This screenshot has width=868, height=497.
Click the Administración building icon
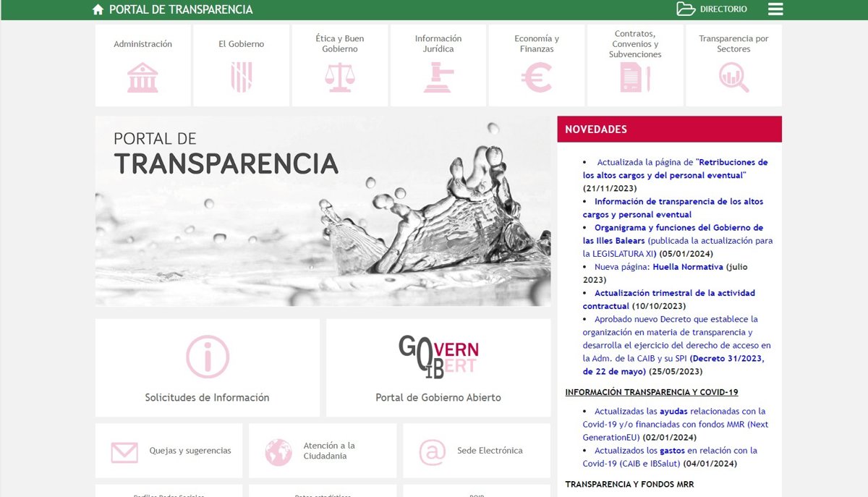click(x=142, y=77)
